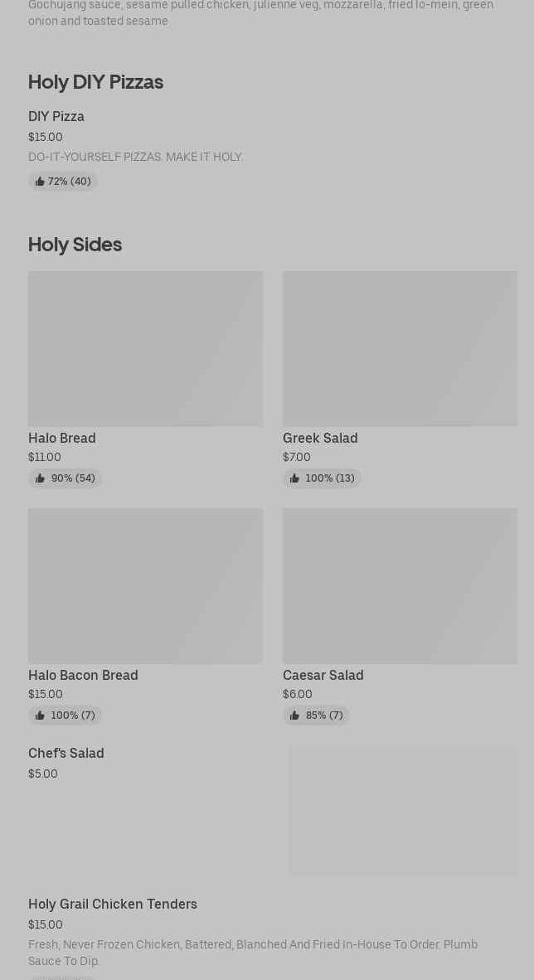Select the Halo Bacon Bread image
This screenshot has height=980, width=534.
coord(145,585)
